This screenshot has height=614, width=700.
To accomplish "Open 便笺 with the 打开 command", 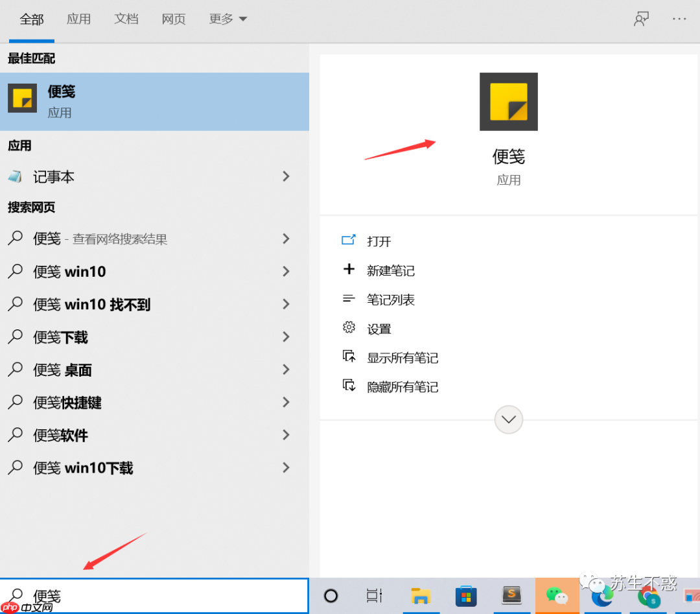I will coord(379,241).
